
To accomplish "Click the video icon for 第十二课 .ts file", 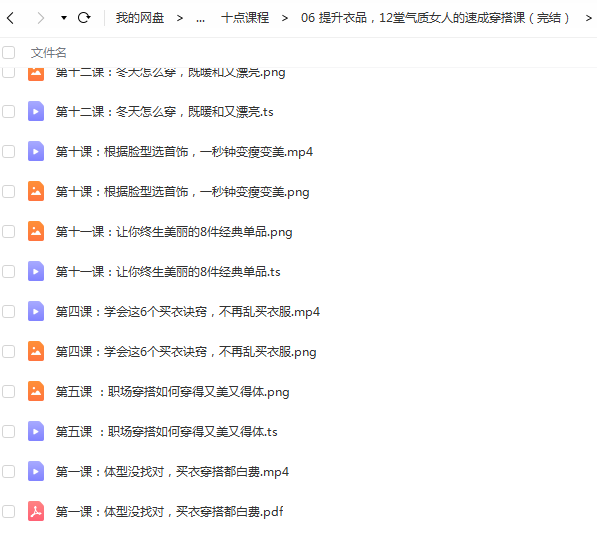I will (36, 112).
